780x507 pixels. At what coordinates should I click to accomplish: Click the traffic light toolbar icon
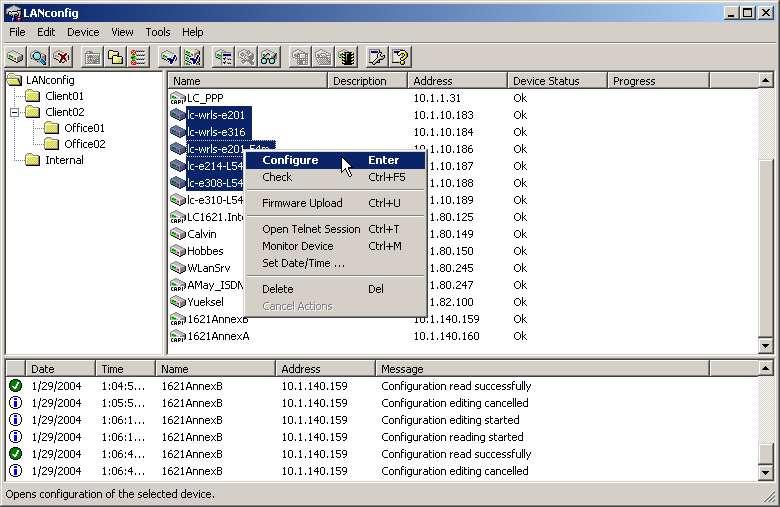(x=347, y=57)
